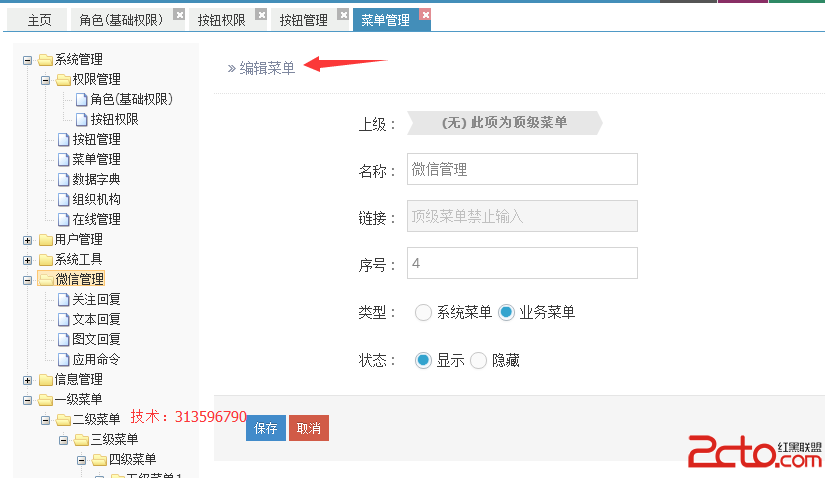Collapse the 一级菜单 tree node

[x=27, y=401]
